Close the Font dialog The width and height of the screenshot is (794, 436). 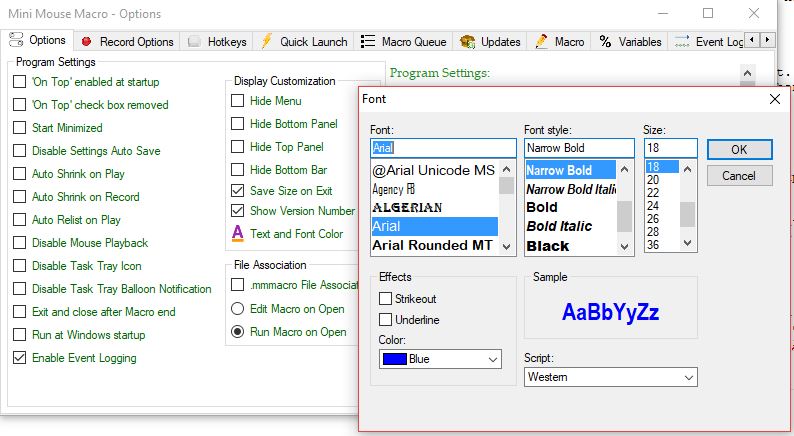click(774, 99)
